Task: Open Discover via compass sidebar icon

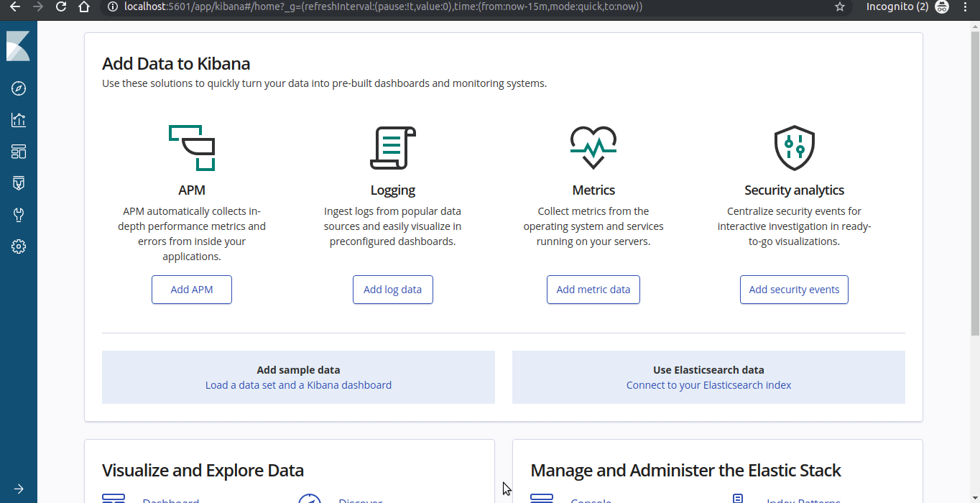Action: [x=19, y=88]
